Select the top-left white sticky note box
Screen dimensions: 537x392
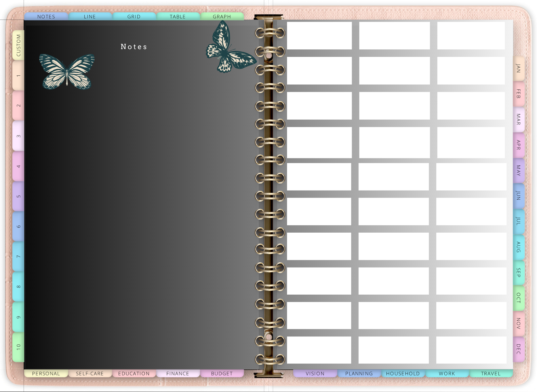click(319, 35)
